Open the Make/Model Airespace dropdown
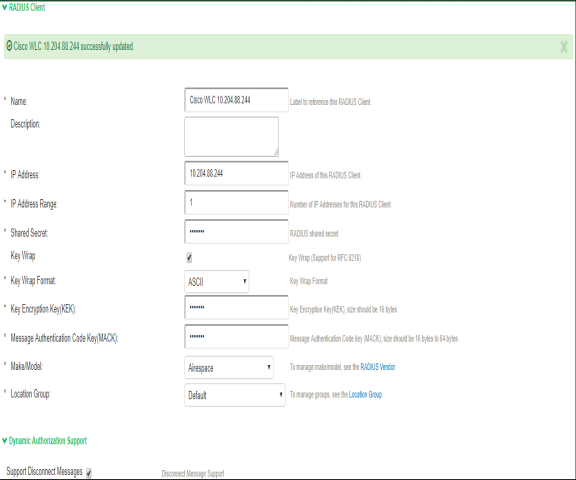Screen dimensions: 576x480 pos(229,367)
